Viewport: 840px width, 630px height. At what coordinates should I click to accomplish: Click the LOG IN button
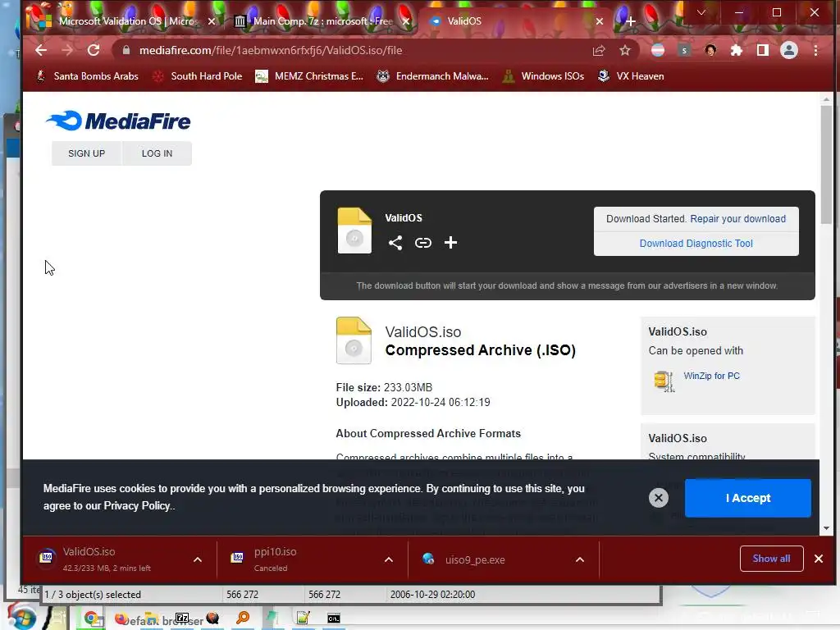click(157, 153)
